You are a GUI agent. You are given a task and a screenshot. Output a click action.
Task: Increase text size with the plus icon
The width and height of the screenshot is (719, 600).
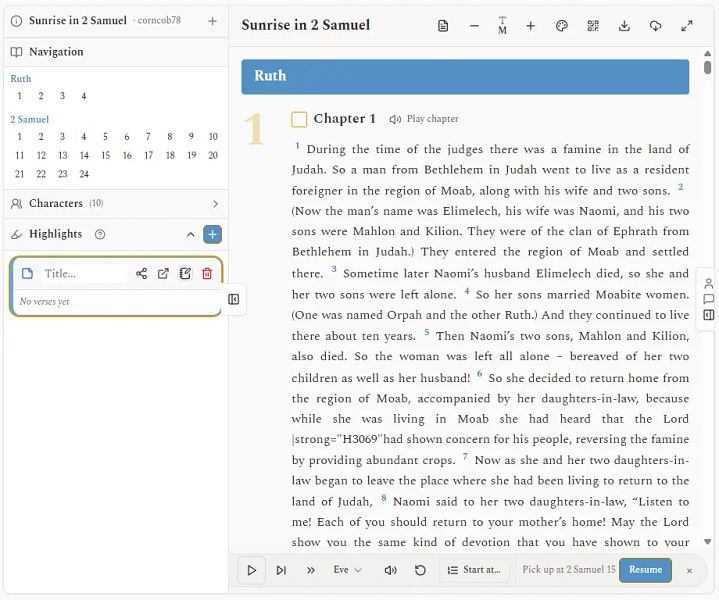(531, 26)
